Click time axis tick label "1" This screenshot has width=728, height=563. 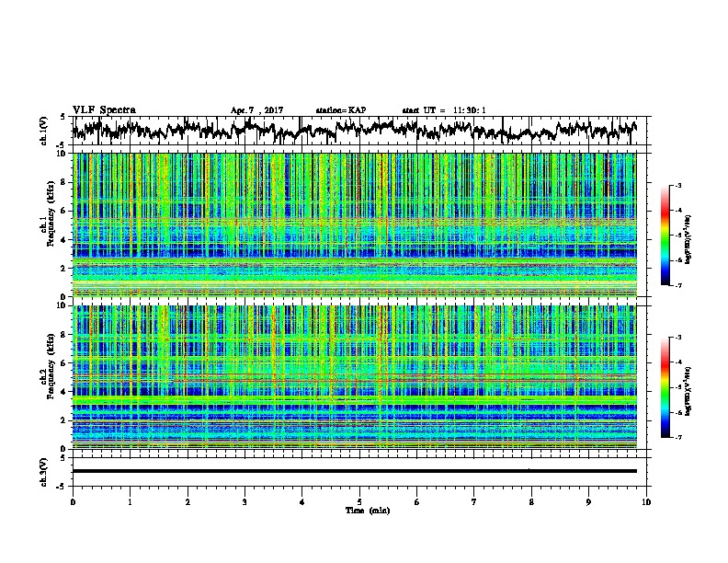[131, 502]
